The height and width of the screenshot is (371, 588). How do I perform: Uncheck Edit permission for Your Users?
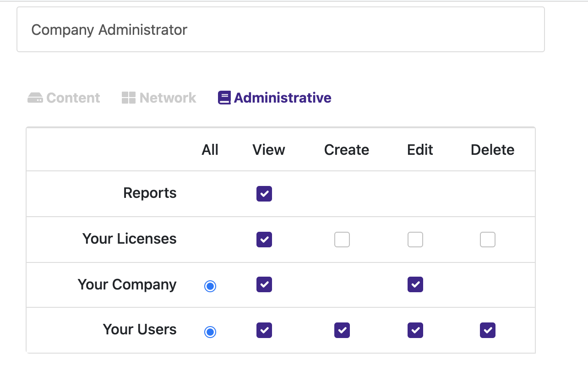click(415, 330)
